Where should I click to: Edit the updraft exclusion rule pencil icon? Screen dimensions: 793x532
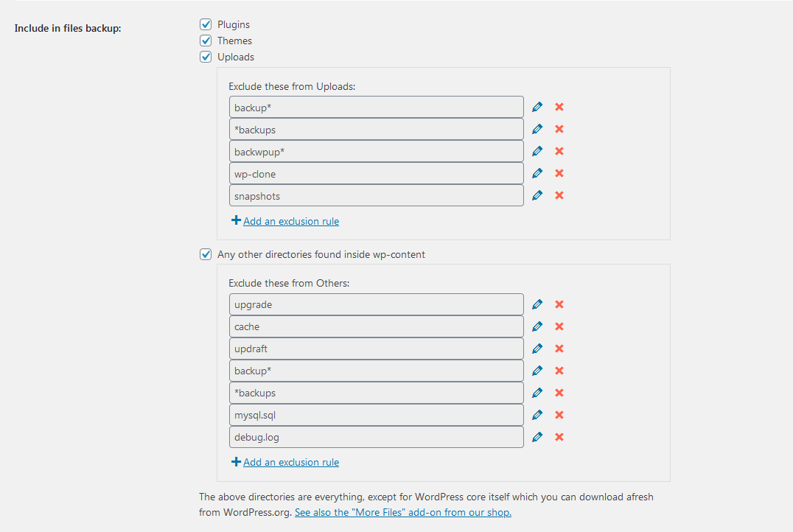coord(537,348)
